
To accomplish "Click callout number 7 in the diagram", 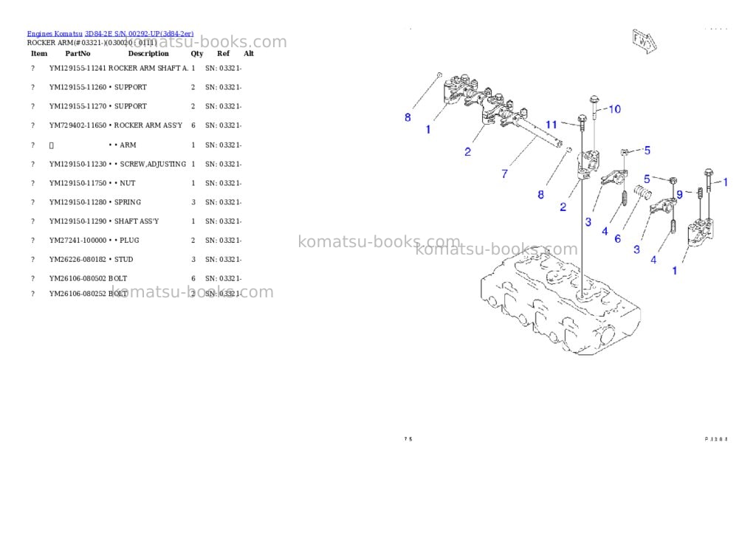I will (504, 174).
